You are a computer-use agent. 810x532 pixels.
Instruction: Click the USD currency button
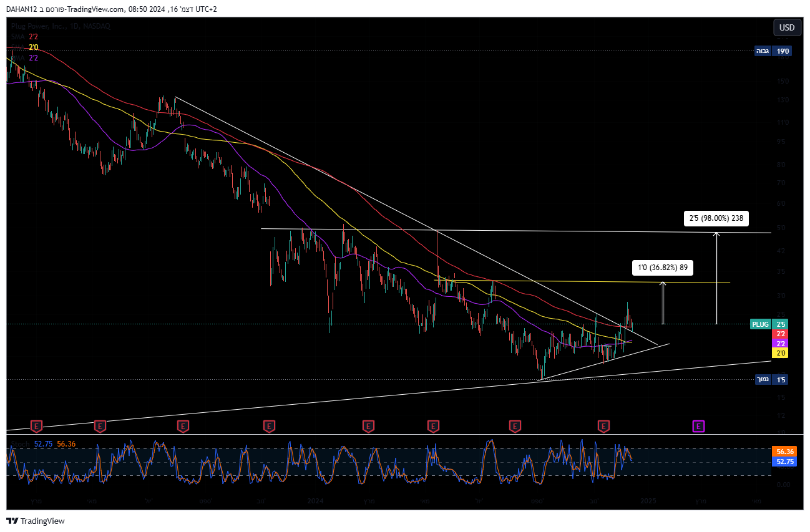pos(787,27)
